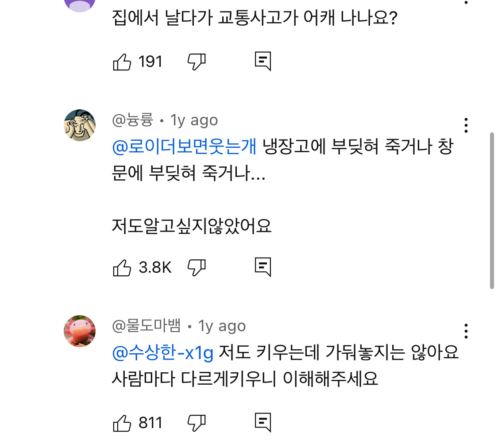The image size is (498, 448).
Task: Open the @수상한-x1g mention link
Action: pyautogui.click(x=163, y=353)
